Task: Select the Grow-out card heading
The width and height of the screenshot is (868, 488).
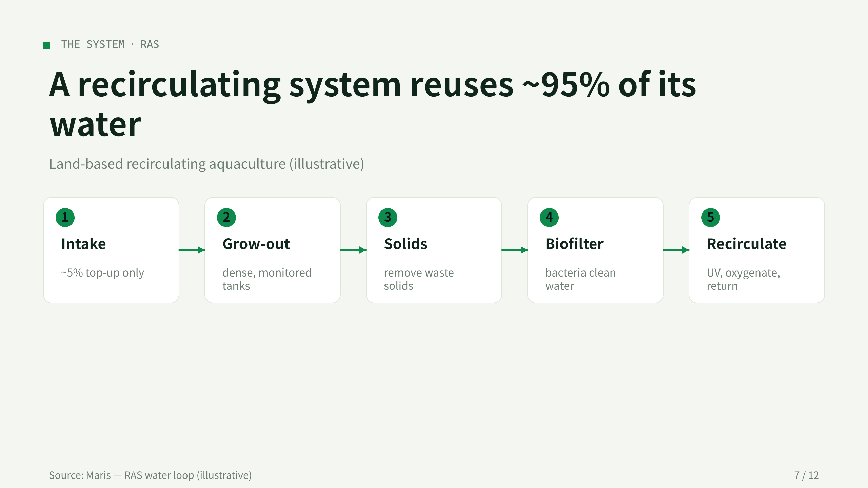Action: [256, 244]
